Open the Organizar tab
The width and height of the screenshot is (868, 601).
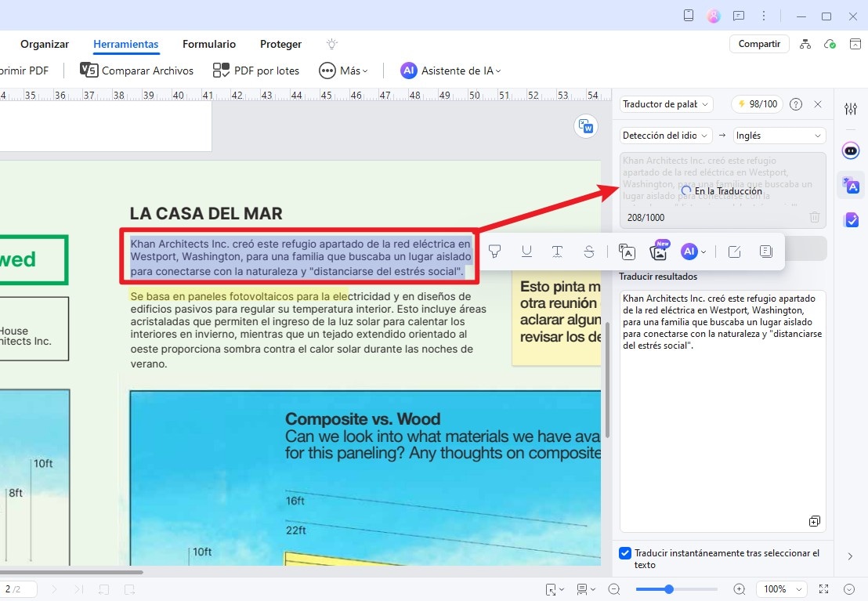pyautogui.click(x=45, y=44)
